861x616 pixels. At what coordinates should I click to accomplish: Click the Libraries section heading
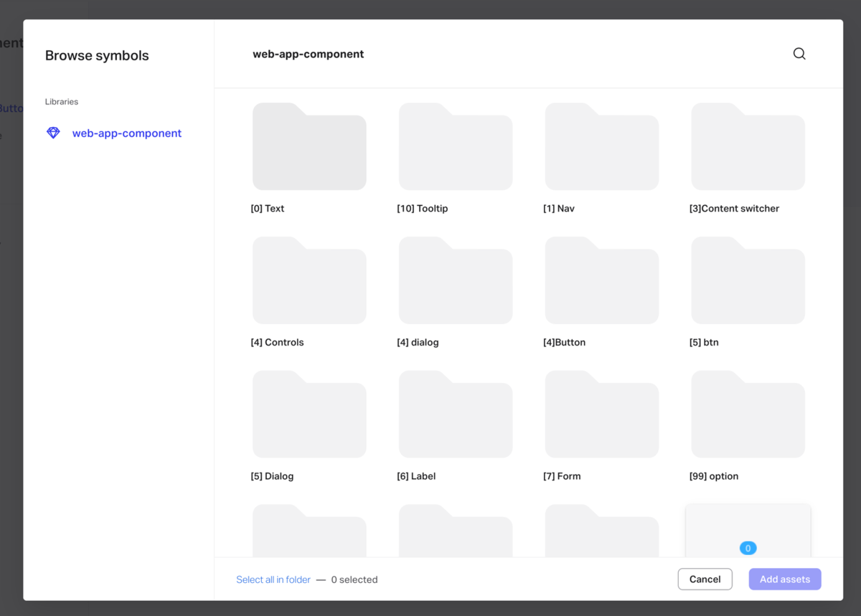[x=62, y=102]
